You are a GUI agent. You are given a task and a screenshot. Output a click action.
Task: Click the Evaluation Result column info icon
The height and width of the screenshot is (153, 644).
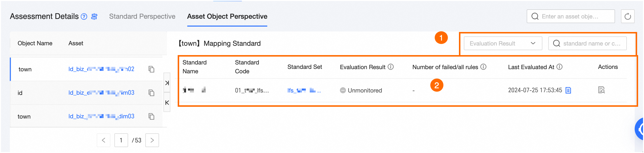pyautogui.click(x=390, y=67)
